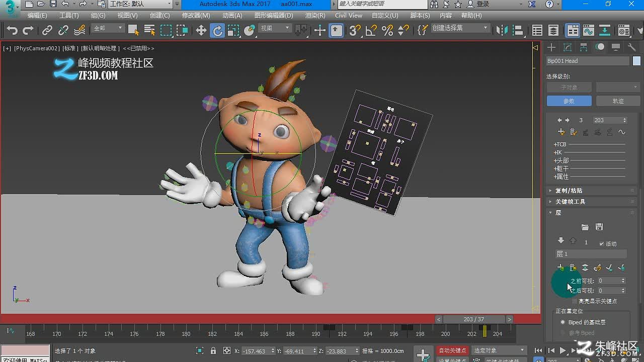This screenshot has width=644, height=362.
Task: Open the 渲染(R) menu
Action: click(315, 16)
